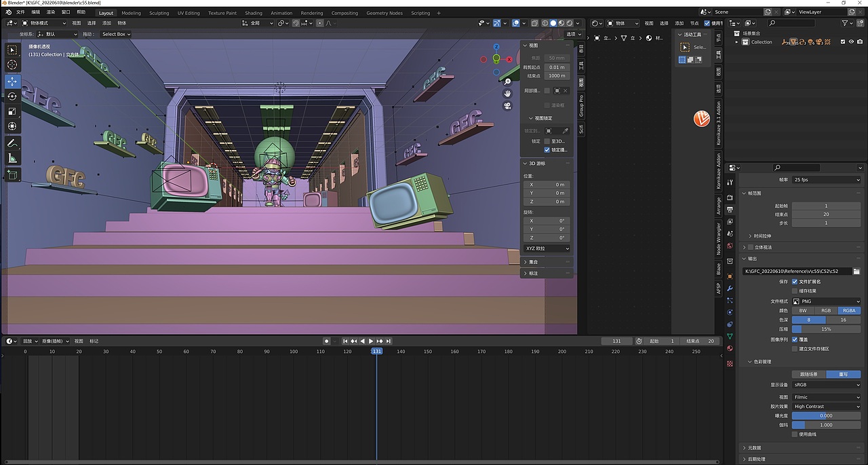This screenshot has width=868, height=465.
Task: Click the Add Cube tool
Action: pyautogui.click(x=12, y=175)
